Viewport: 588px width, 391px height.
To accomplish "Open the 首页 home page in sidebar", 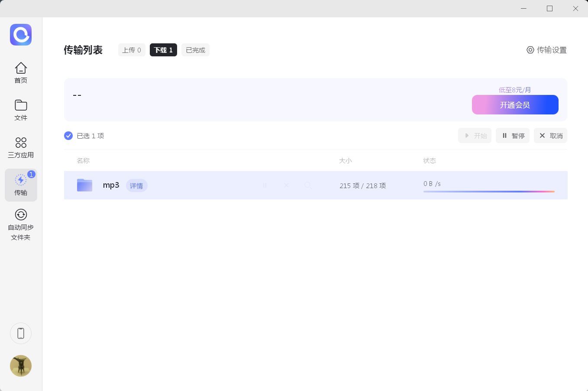I will pyautogui.click(x=21, y=73).
